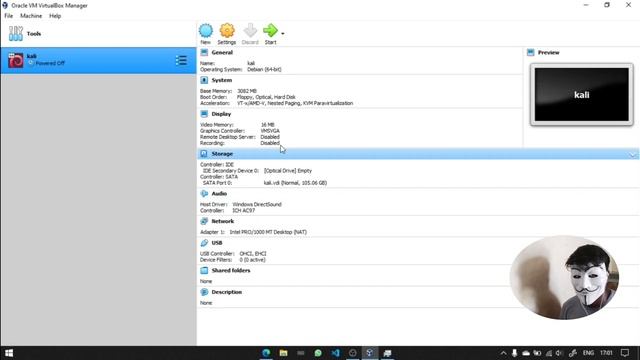The width and height of the screenshot is (640, 360).
Task: Click the USB heading link
Action: (x=217, y=243)
